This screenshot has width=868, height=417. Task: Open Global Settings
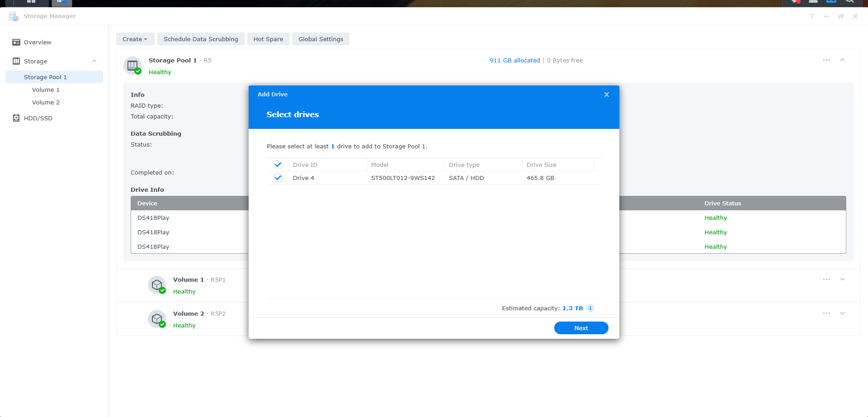(321, 39)
